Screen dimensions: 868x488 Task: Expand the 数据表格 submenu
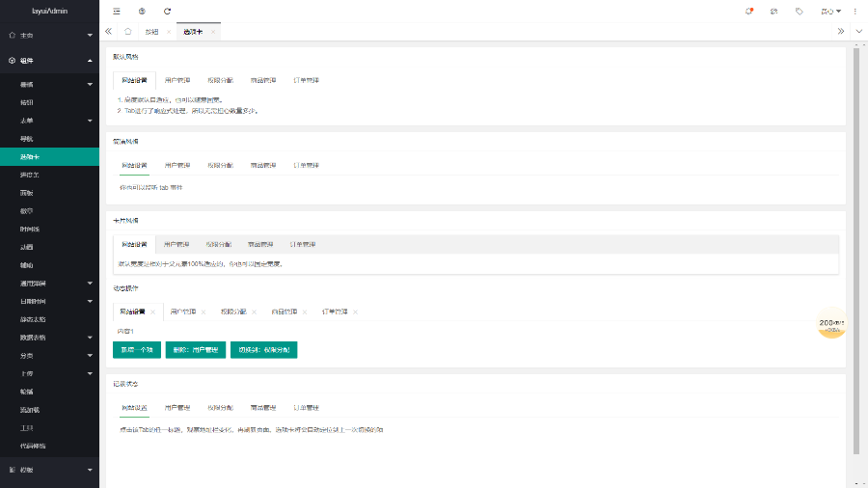click(50, 338)
